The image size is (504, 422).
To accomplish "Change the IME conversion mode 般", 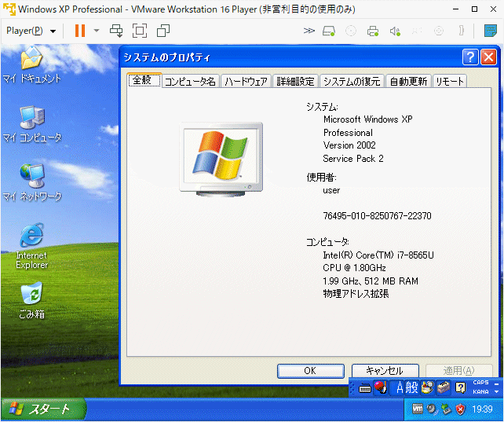I will tap(411, 387).
